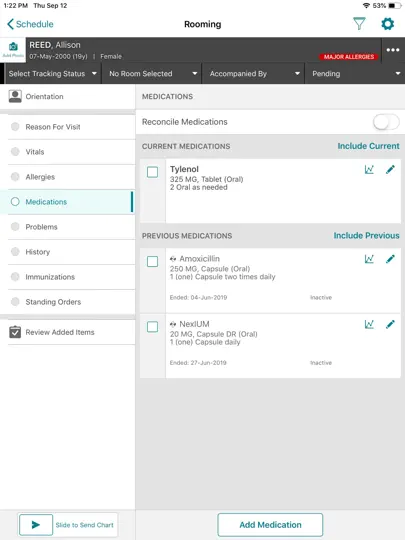The image size is (405, 540).
Task: Tap Ended: 27-Jun-2019 text
Action: point(198,363)
